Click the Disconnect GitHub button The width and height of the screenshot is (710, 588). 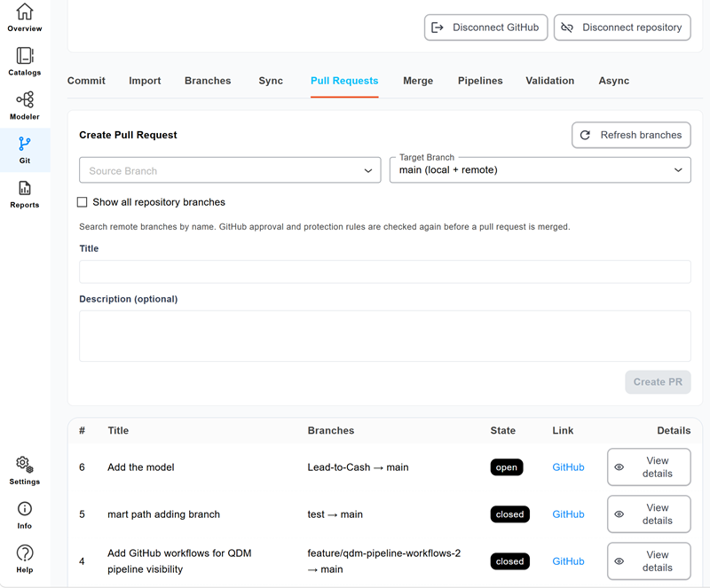[485, 27]
